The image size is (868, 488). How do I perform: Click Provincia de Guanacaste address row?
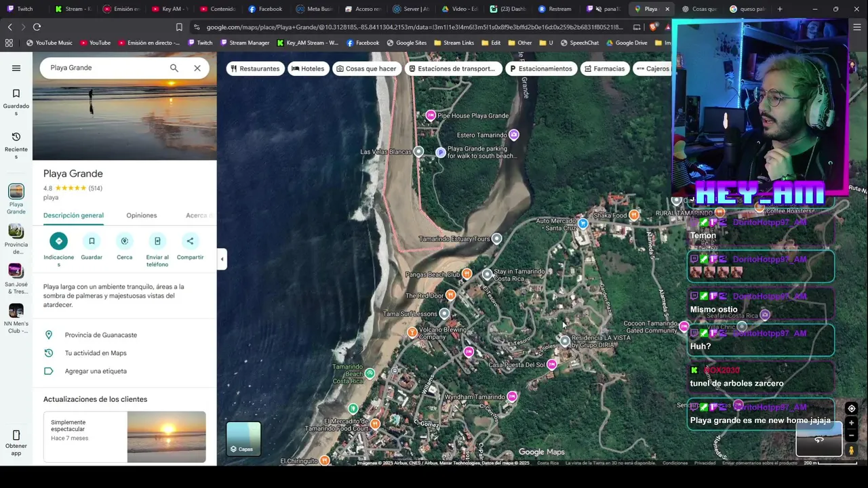coord(125,335)
